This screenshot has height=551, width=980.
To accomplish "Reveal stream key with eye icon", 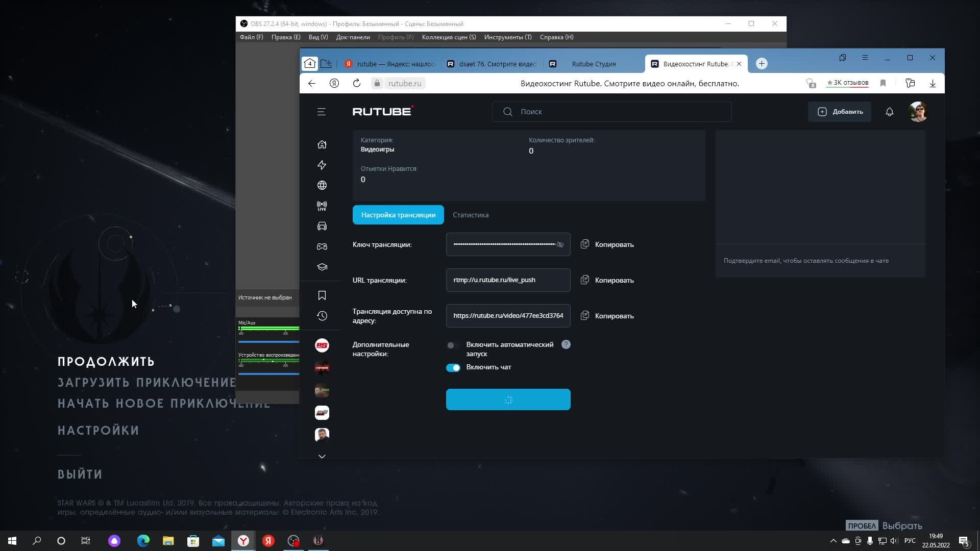I will coord(560,245).
